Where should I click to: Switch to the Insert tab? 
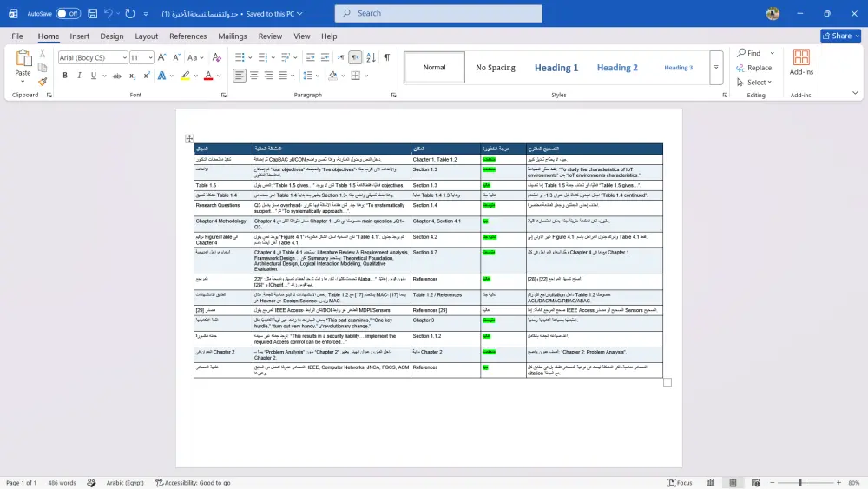coord(79,36)
